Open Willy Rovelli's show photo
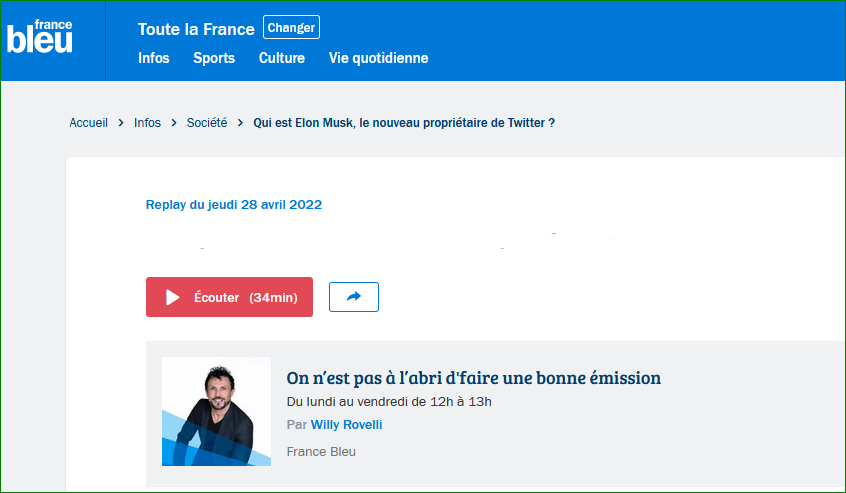Screen dimensions: 846x493 pyautogui.click(x=216, y=411)
